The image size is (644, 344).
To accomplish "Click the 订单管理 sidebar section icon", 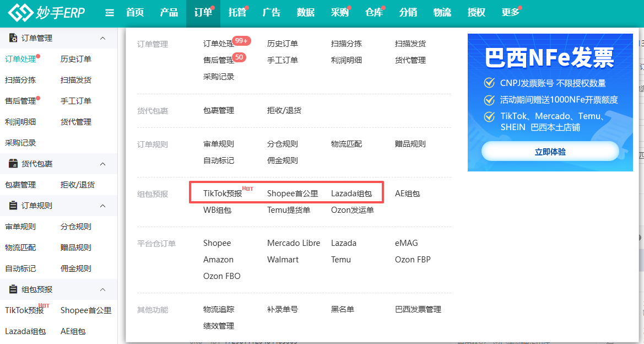I will pyautogui.click(x=13, y=38).
